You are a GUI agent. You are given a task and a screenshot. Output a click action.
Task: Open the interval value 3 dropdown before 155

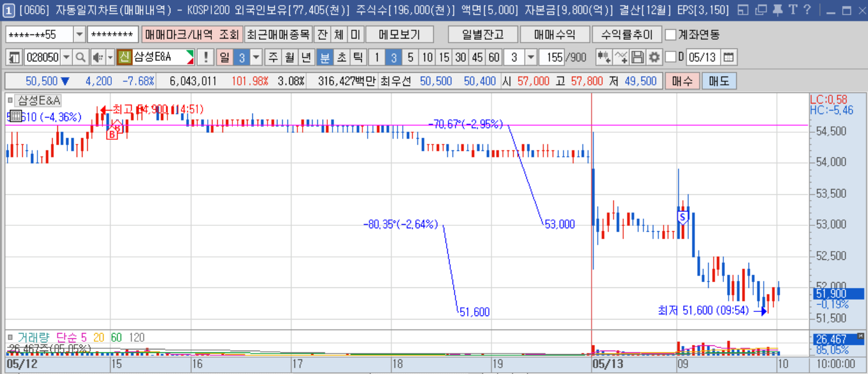tap(531, 57)
